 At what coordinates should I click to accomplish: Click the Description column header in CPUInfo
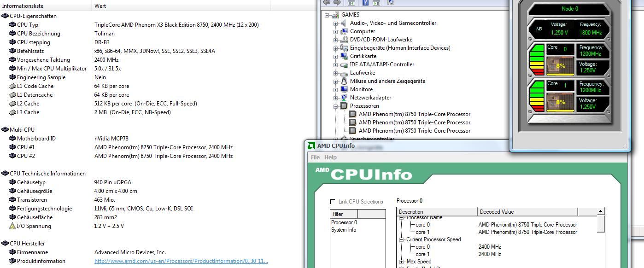coord(437,212)
